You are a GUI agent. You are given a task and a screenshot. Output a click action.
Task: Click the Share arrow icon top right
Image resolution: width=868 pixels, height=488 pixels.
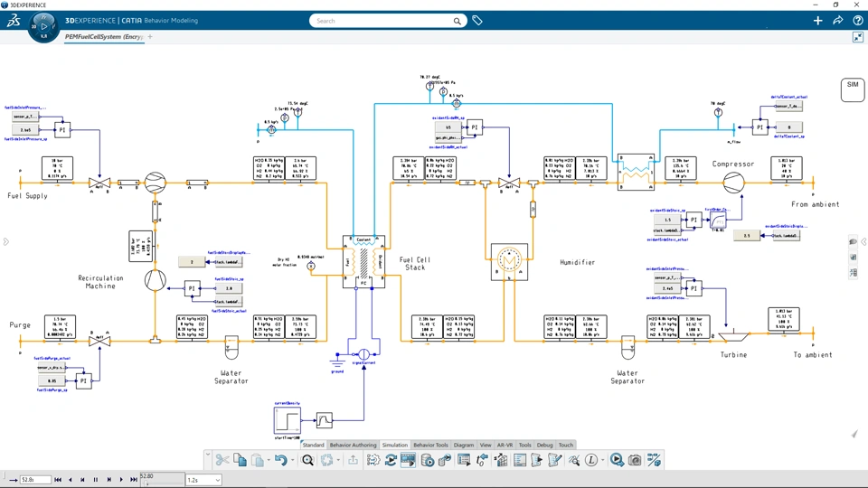tap(837, 21)
